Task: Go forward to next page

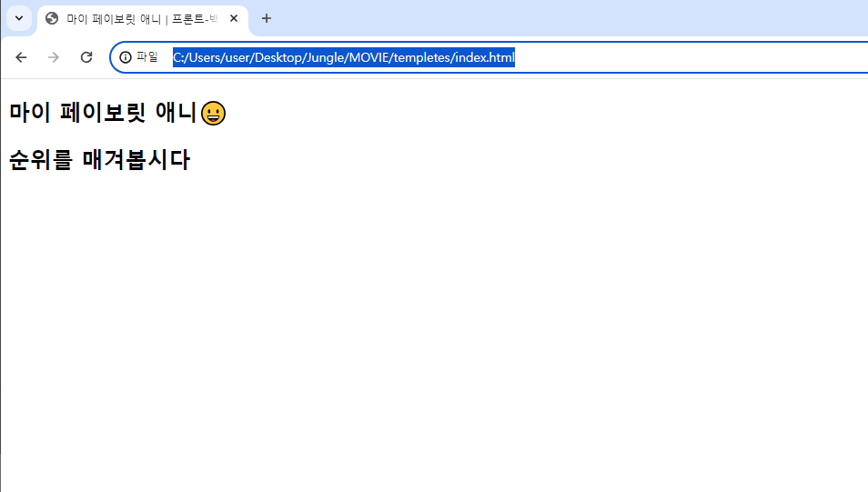Action: tap(53, 57)
